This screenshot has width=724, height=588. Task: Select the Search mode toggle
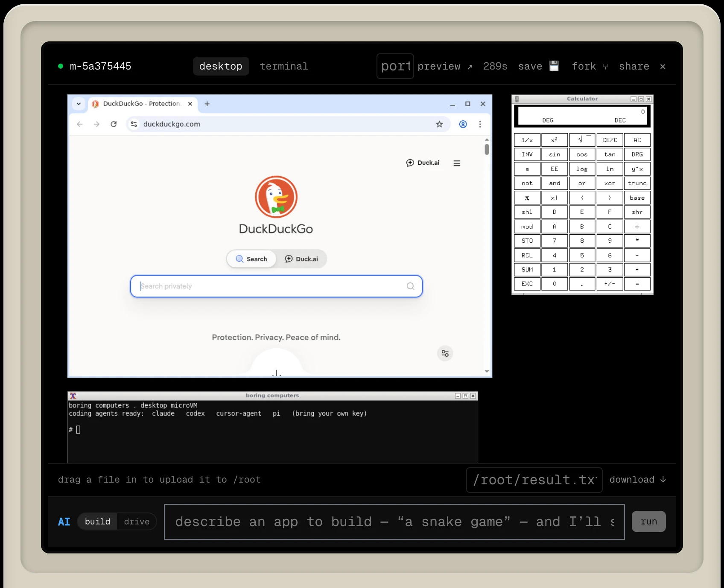tap(251, 259)
